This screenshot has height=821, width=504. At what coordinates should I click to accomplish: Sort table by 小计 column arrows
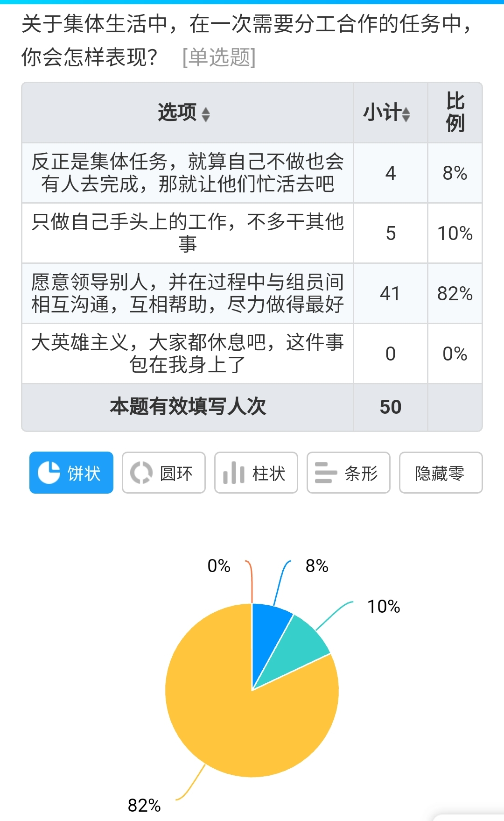tap(406, 113)
